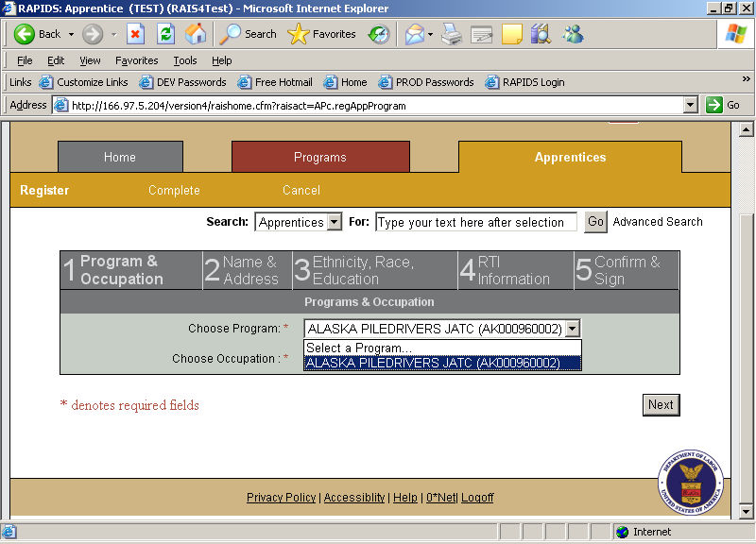
Task: Click the green Go button
Action: 723,105
